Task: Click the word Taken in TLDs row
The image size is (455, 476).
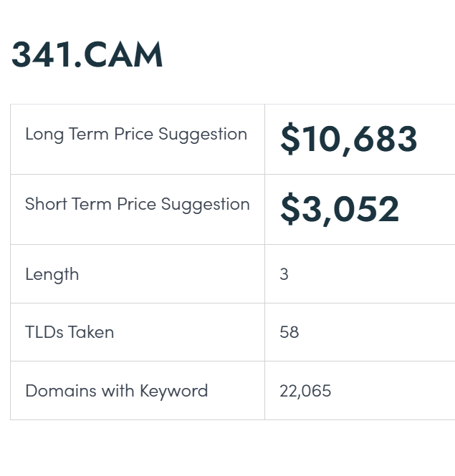Action: click(x=91, y=332)
